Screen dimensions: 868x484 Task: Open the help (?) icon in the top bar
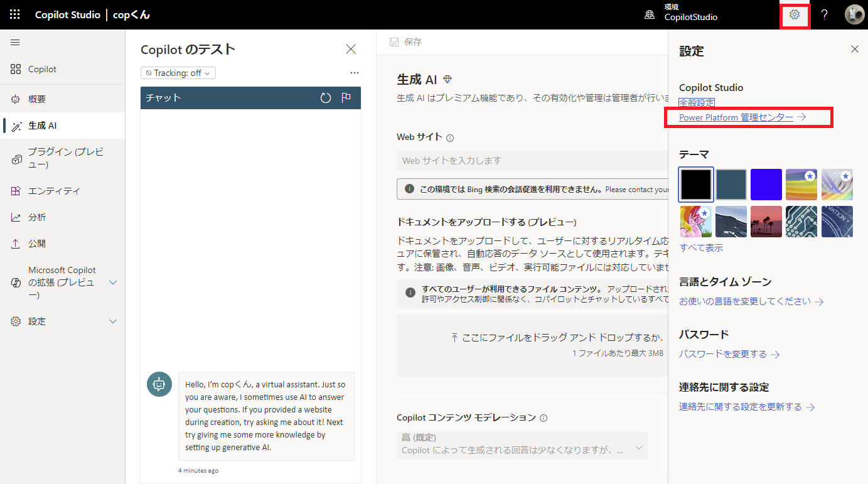(824, 14)
